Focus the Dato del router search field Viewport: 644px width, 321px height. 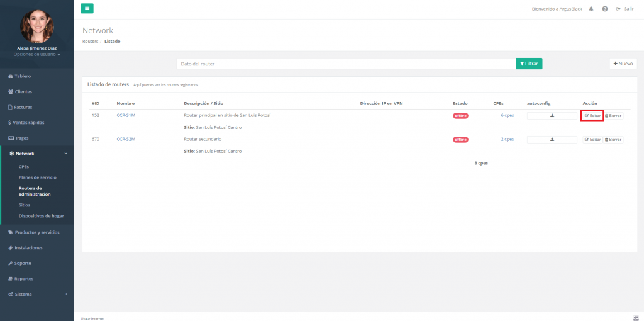(x=347, y=64)
